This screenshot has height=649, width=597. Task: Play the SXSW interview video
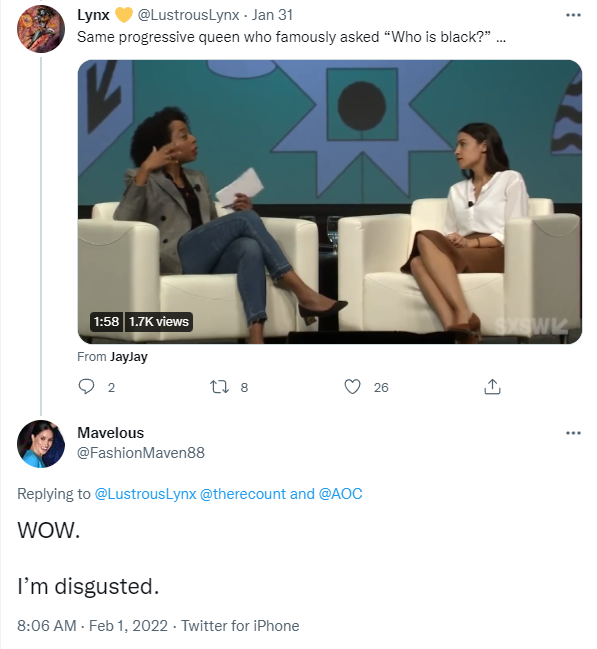pyautogui.click(x=330, y=202)
